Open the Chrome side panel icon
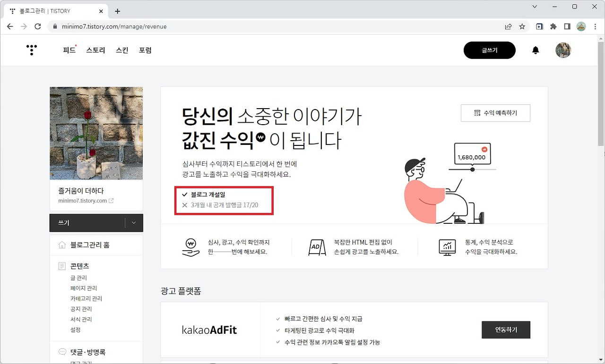The image size is (605, 364). (567, 26)
